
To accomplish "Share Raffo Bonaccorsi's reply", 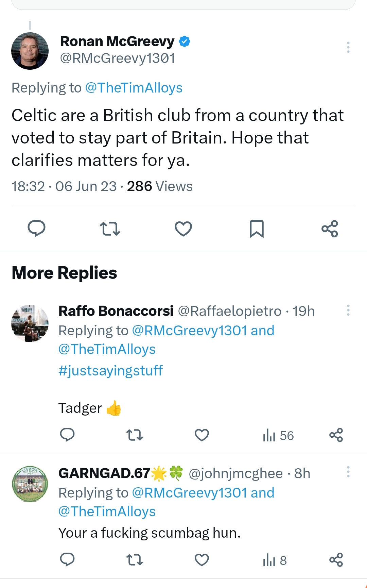I will (336, 435).
